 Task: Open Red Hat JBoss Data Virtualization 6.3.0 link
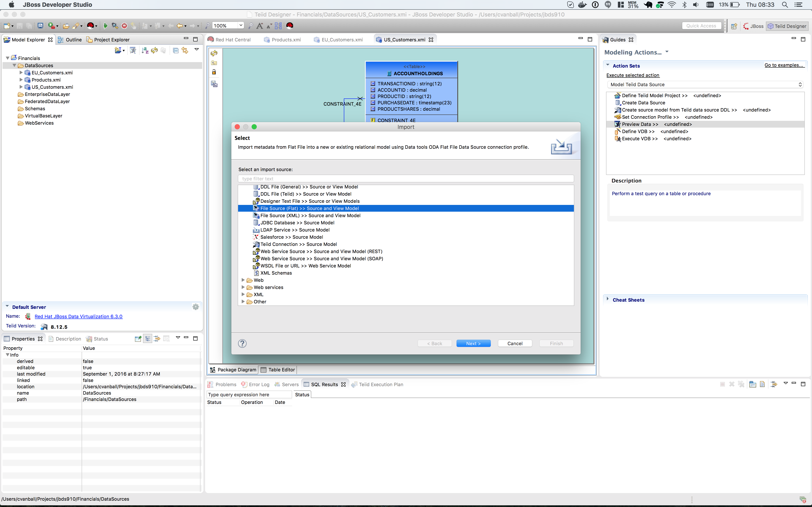click(78, 316)
